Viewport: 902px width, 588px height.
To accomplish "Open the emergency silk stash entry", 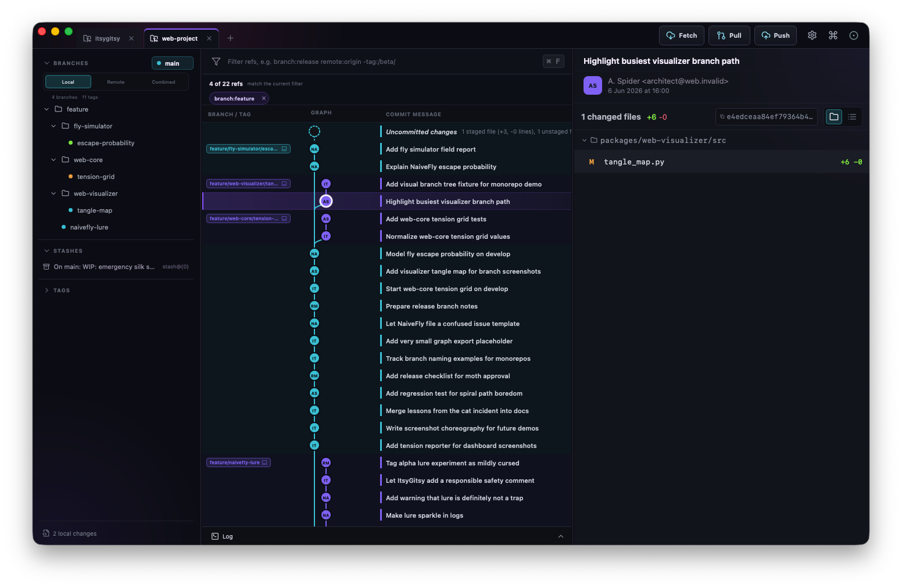I will tap(116, 267).
